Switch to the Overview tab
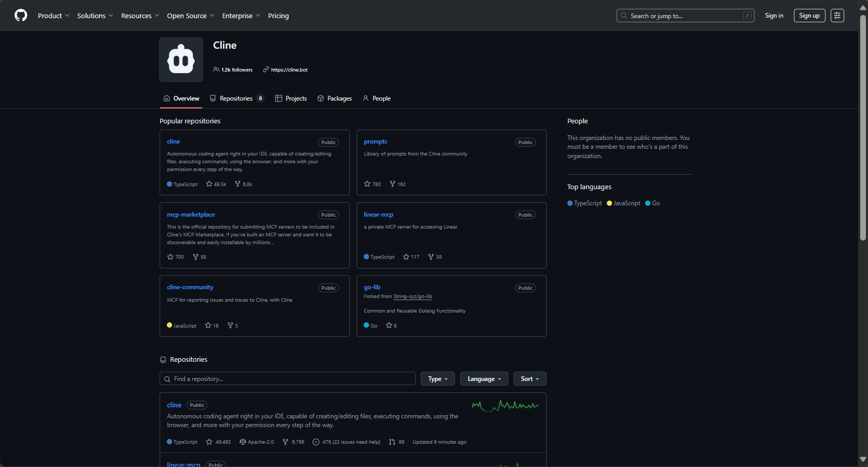This screenshot has height=467, width=868. click(181, 98)
